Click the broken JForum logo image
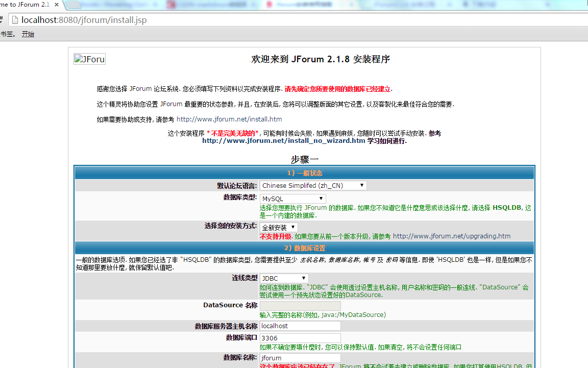The height and width of the screenshot is (368, 588). pyautogui.click(x=90, y=59)
